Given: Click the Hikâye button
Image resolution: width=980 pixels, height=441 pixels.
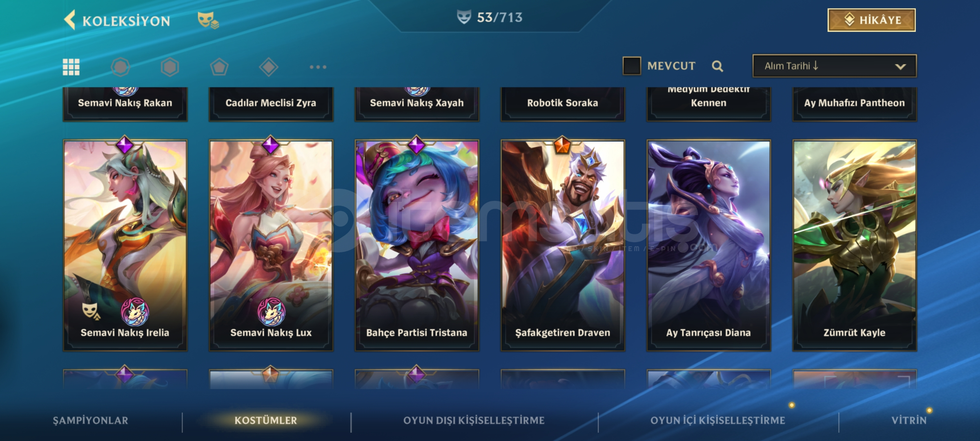Looking at the screenshot, I should point(871,20).
